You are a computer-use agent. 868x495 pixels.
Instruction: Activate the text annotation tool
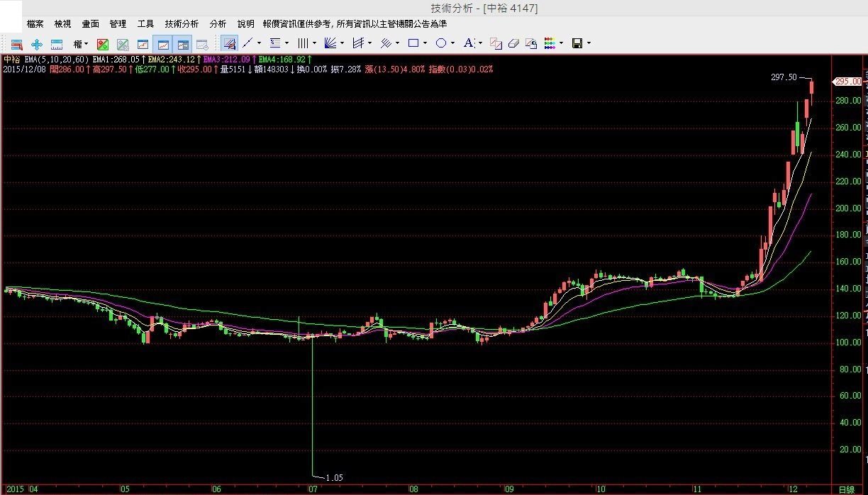click(x=468, y=43)
